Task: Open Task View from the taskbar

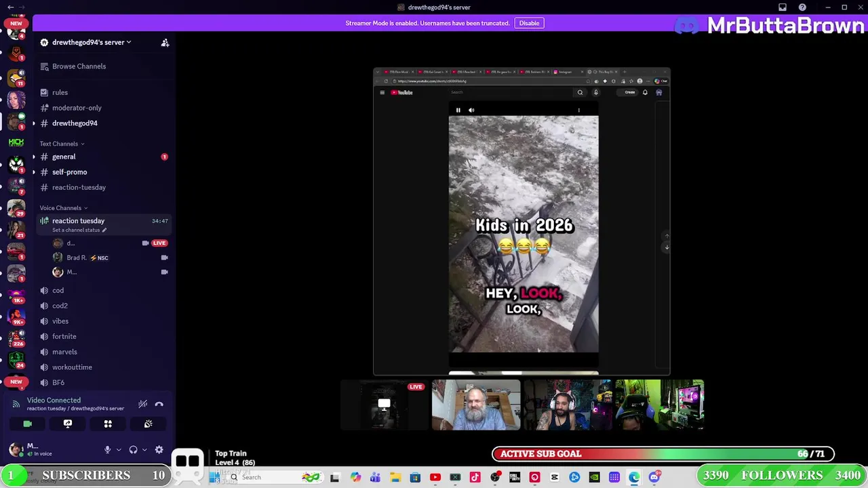Action: (x=334, y=478)
